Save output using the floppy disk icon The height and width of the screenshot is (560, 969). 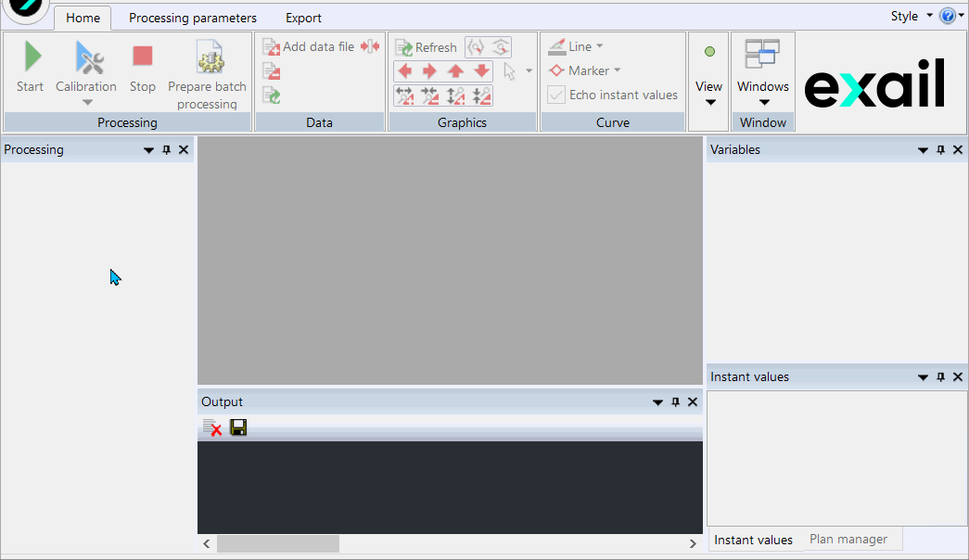tap(238, 427)
